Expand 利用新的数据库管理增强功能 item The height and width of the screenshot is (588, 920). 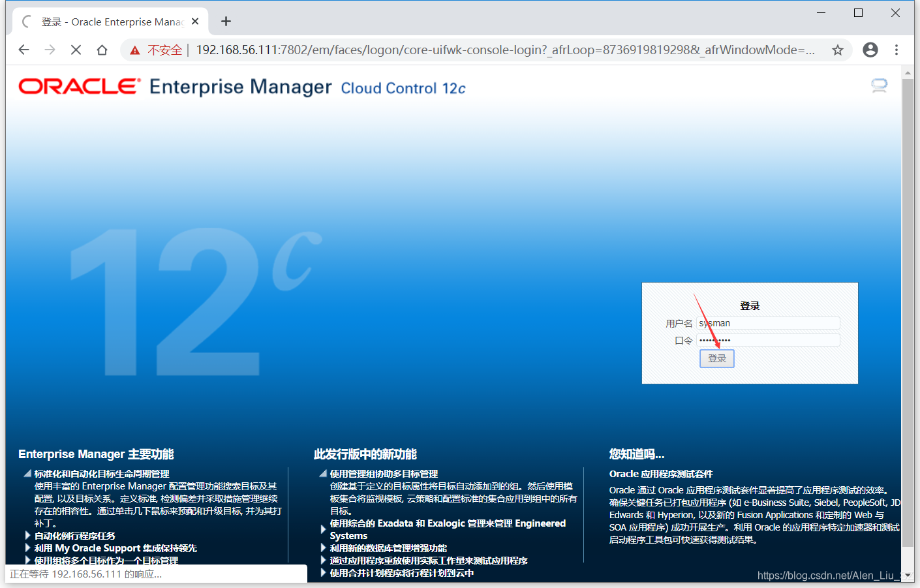[x=323, y=548]
